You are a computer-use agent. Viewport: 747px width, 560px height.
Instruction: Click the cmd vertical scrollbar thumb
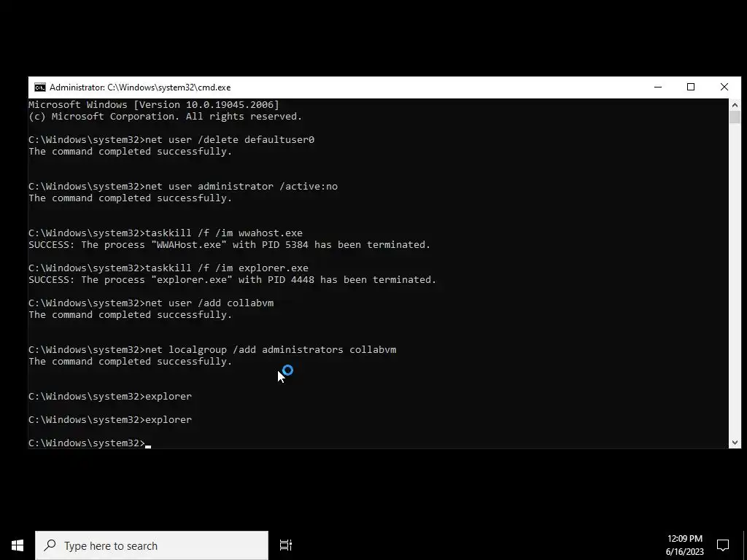point(735,117)
